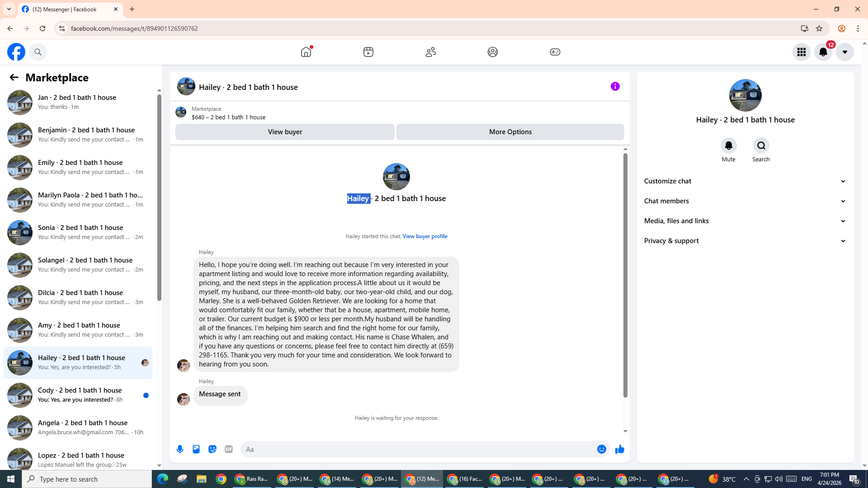Mute the Hailey conversation
The height and width of the screenshot is (488, 868).
(729, 145)
